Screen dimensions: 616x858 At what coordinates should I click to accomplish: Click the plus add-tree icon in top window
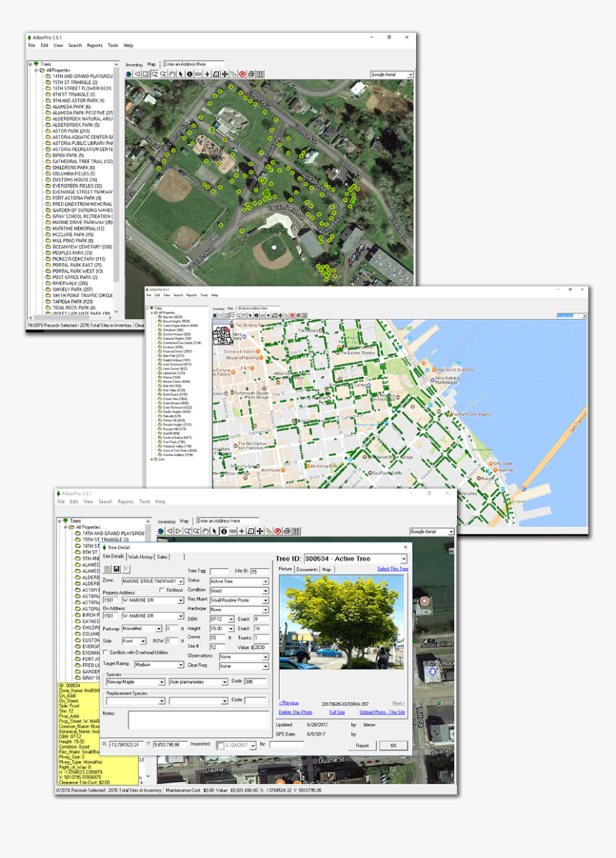(x=207, y=74)
